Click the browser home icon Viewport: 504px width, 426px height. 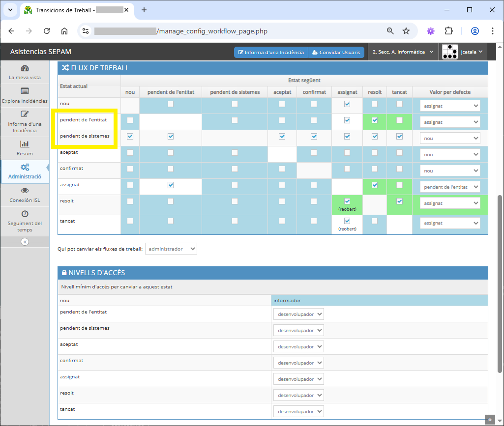pos(64,31)
